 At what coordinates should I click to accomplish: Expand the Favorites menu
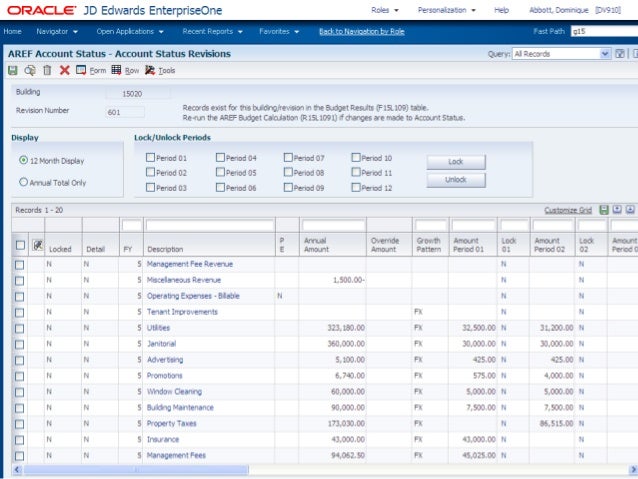[279, 31]
